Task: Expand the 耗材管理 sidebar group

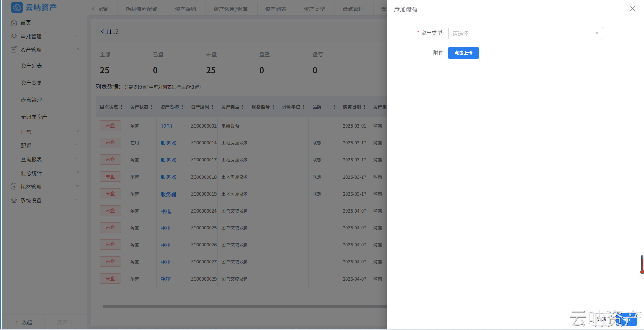Action: pyautogui.click(x=77, y=186)
